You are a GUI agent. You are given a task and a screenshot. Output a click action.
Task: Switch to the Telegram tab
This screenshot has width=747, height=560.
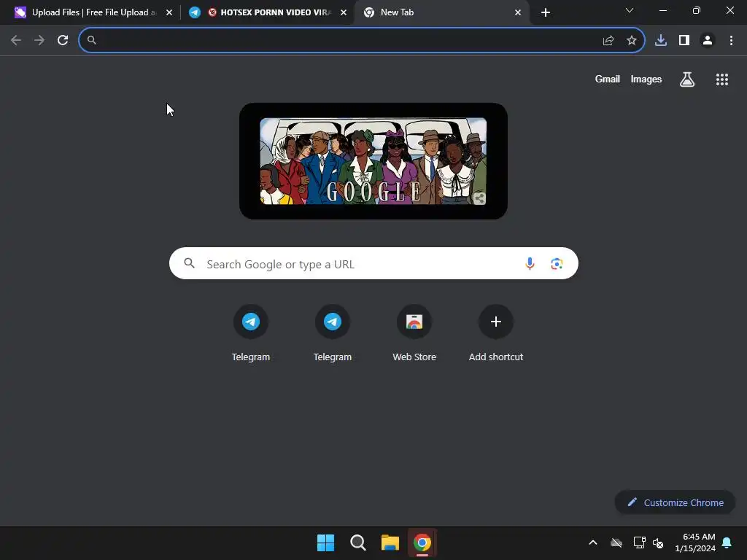pyautogui.click(x=268, y=12)
